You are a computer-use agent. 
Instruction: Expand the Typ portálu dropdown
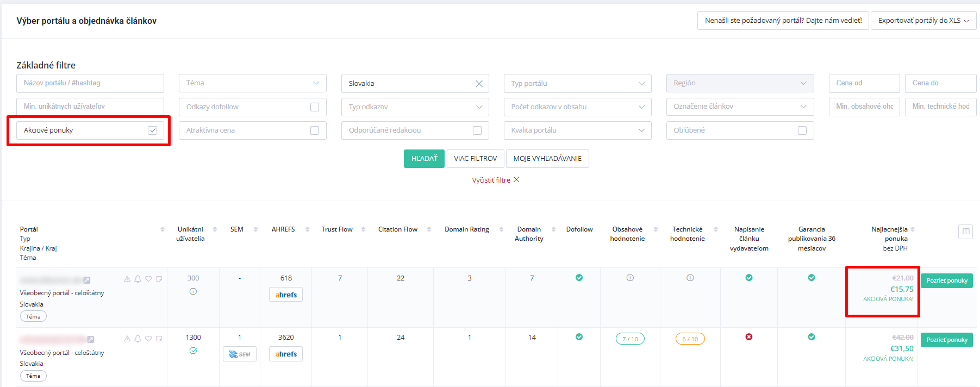tap(577, 83)
